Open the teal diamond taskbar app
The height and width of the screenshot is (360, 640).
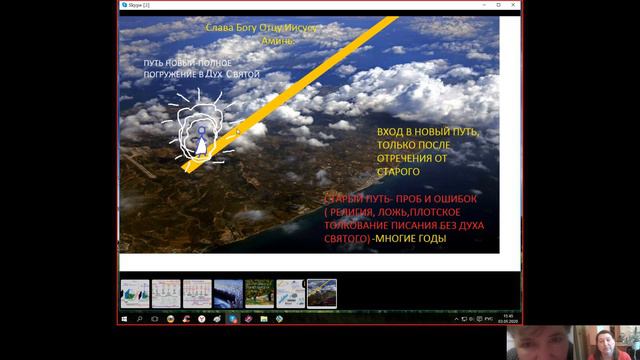280,319
